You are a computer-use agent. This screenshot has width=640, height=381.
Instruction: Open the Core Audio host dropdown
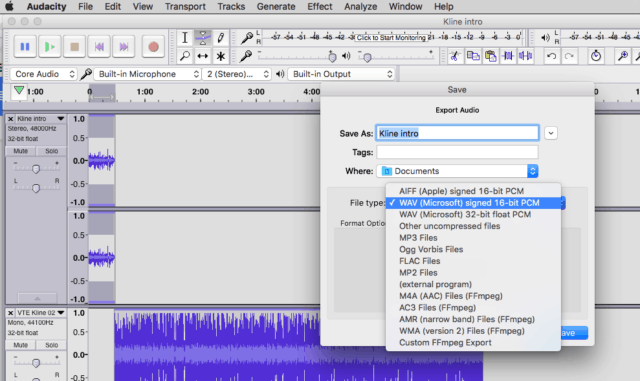tap(43, 74)
